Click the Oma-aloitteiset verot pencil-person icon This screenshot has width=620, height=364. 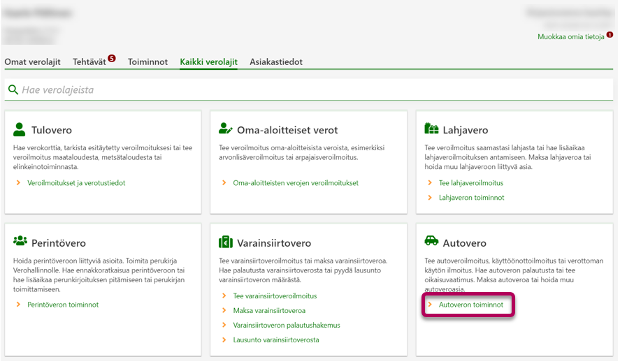pos(226,129)
